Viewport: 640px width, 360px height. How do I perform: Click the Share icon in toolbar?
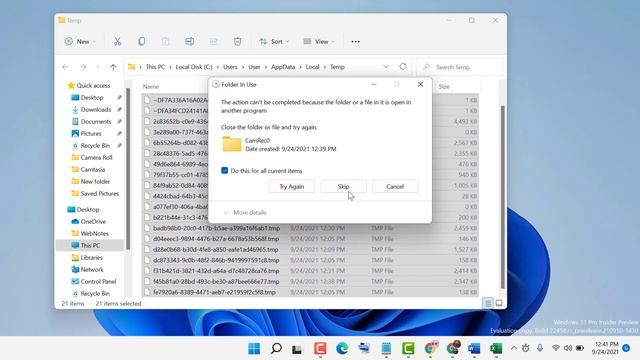(213, 41)
